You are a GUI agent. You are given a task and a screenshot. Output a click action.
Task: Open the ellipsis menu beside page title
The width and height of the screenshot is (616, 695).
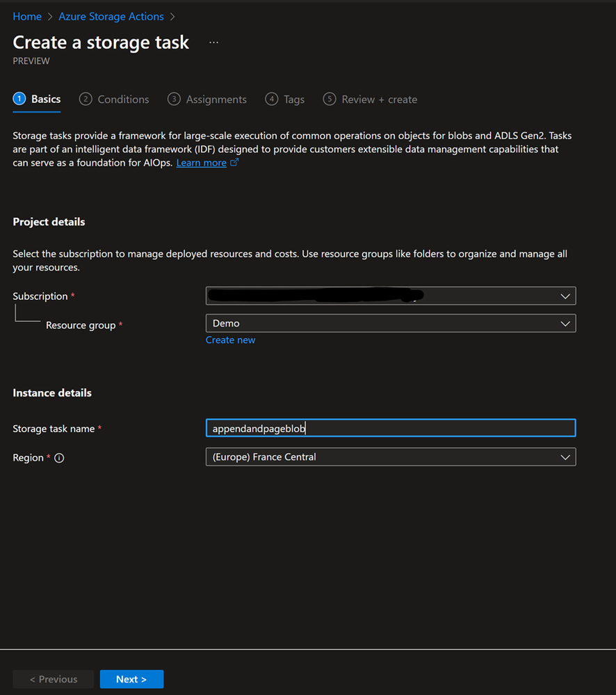coord(213,42)
